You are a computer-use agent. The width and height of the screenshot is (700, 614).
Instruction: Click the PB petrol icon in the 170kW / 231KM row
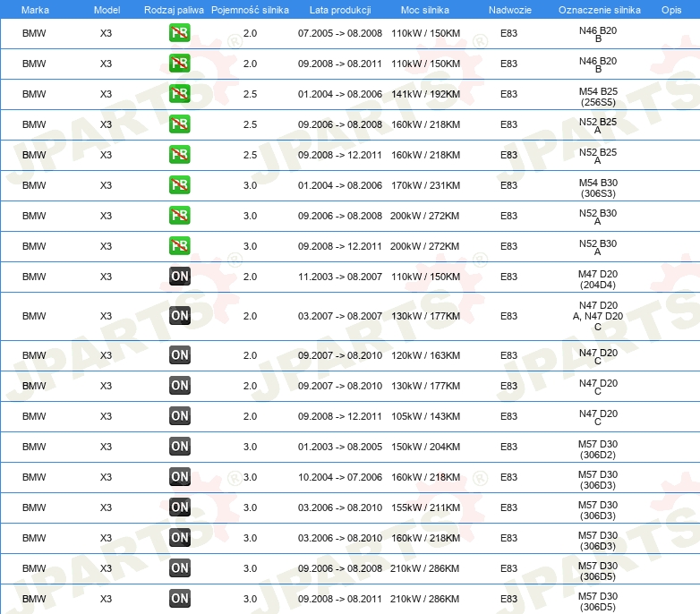pos(179,185)
